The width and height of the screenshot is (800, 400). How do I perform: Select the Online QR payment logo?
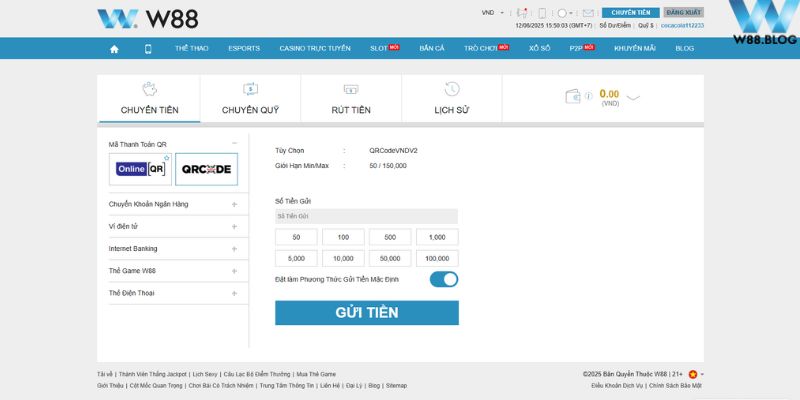pos(140,169)
